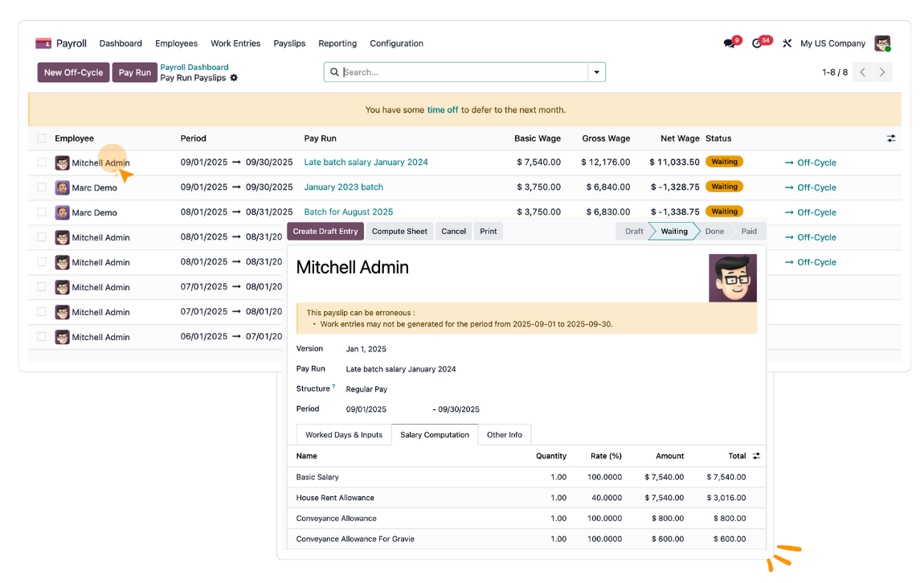Open the Reporting menu
The height and width of the screenshot is (583, 924).
[337, 43]
